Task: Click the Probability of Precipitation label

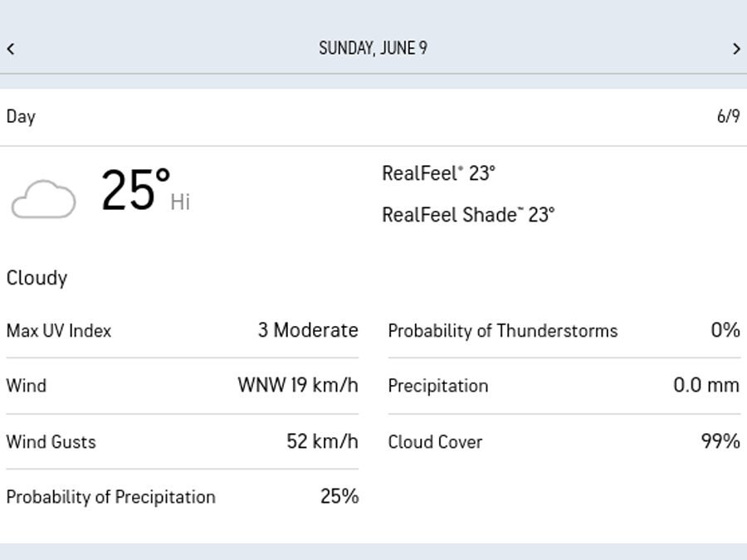Action: pyautogui.click(x=110, y=497)
